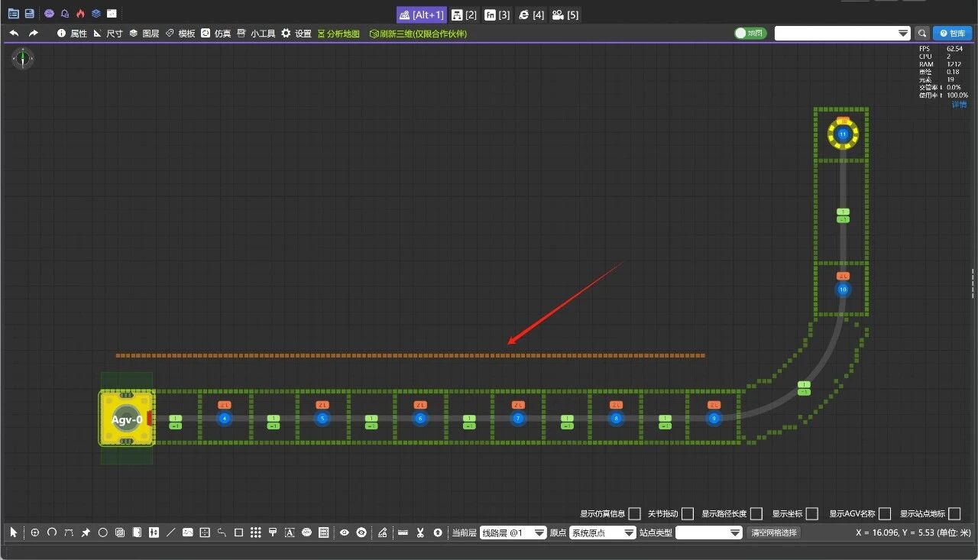This screenshot has height=560, width=978.
Task: Open the 属性 properties menu
Action: [72, 34]
